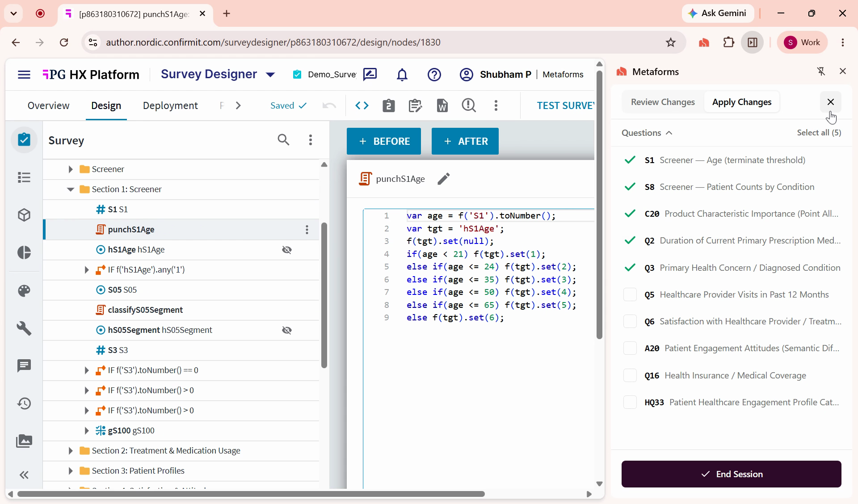This screenshot has width=858, height=504.
Task: Click the clipboard edit notes icon
Action: coord(415,105)
